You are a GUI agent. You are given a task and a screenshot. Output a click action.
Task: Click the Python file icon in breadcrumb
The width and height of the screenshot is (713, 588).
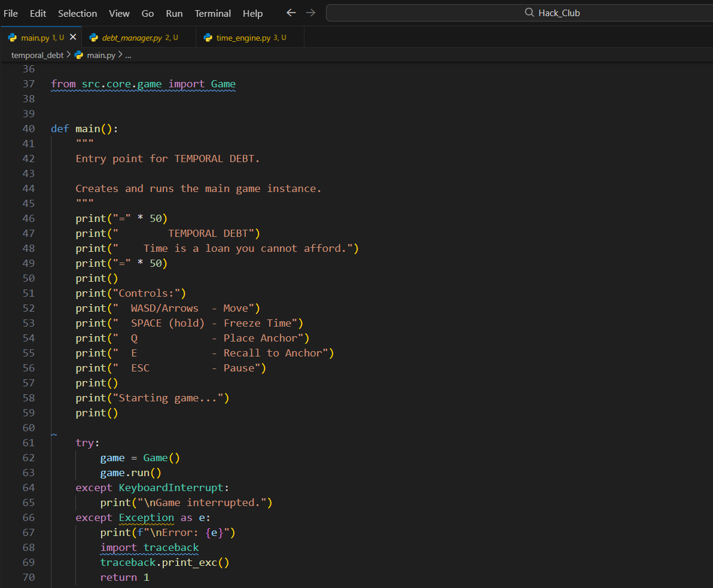(x=79, y=55)
